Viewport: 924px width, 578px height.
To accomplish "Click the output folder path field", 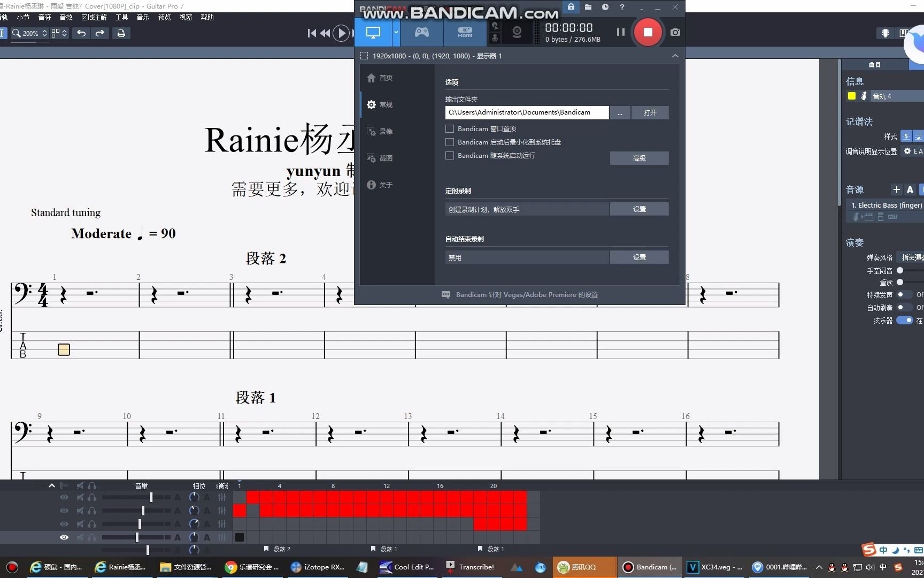I will [x=527, y=112].
